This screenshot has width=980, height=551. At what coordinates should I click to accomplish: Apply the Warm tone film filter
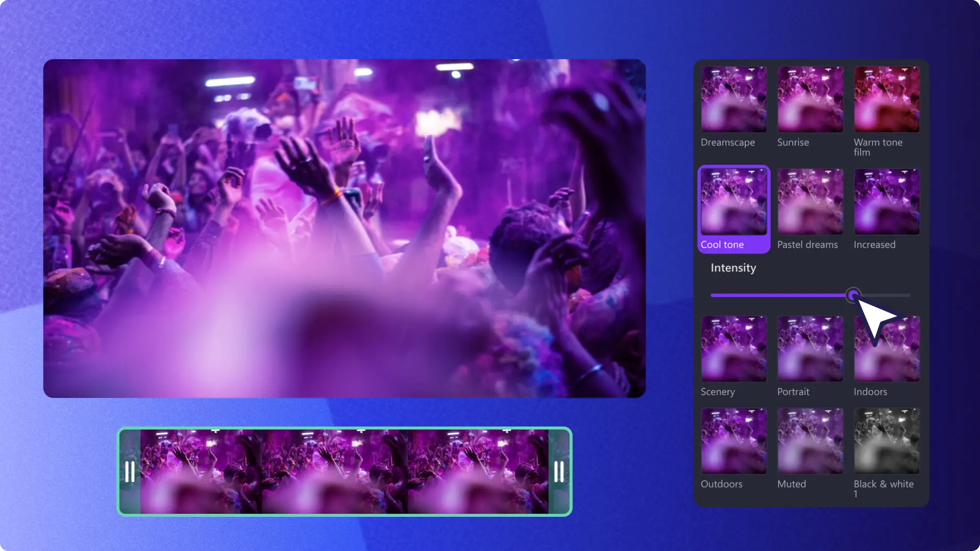pos(887,99)
